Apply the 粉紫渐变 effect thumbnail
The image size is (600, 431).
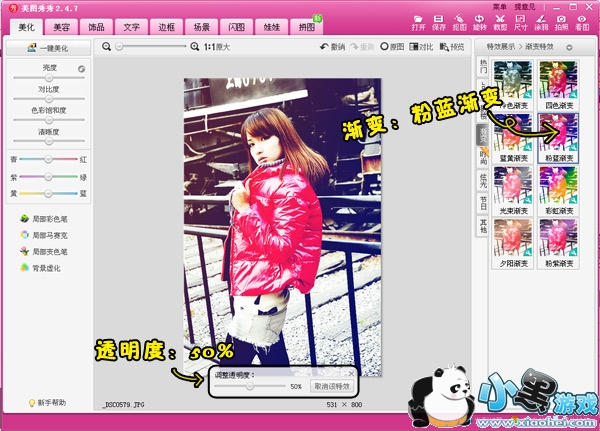(x=558, y=243)
